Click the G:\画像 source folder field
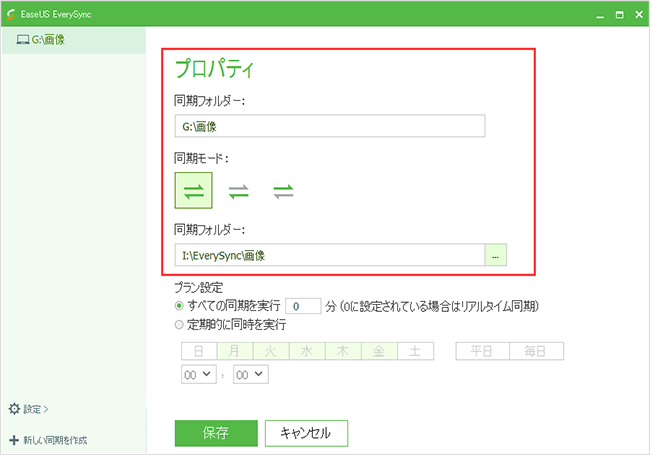 point(330,126)
